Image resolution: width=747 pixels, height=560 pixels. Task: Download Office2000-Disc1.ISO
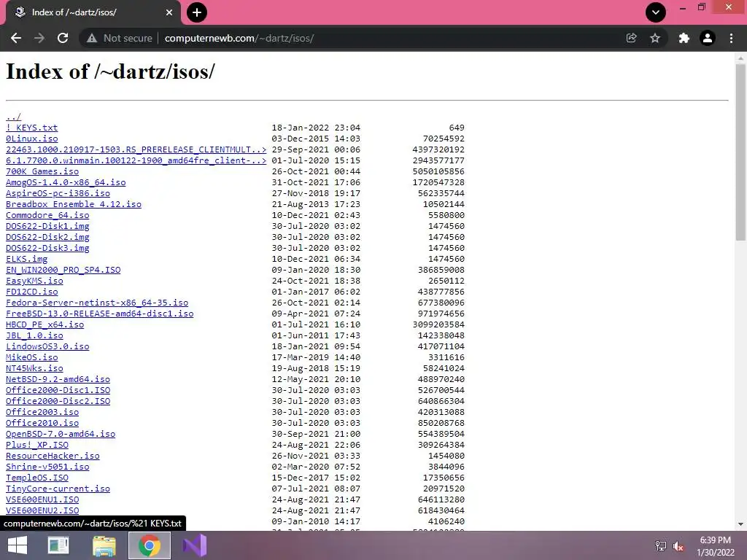(x=58, y=391)
